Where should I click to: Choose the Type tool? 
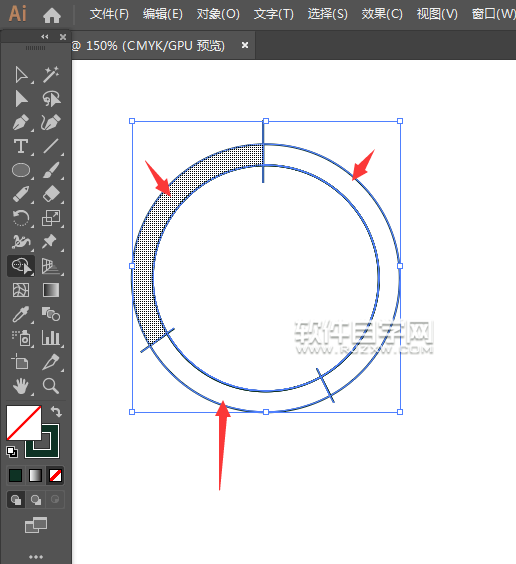[21, 146]
